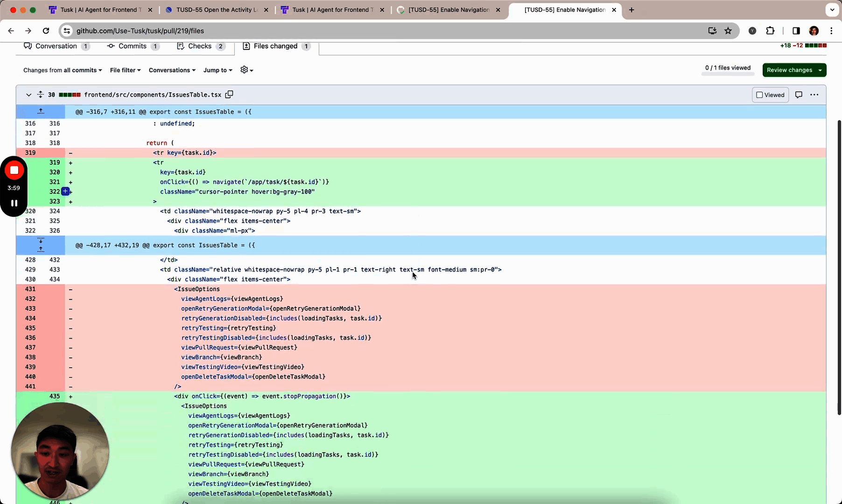Mark the file as Viewed
842x504 pixels.
click(x=770, y=95)
